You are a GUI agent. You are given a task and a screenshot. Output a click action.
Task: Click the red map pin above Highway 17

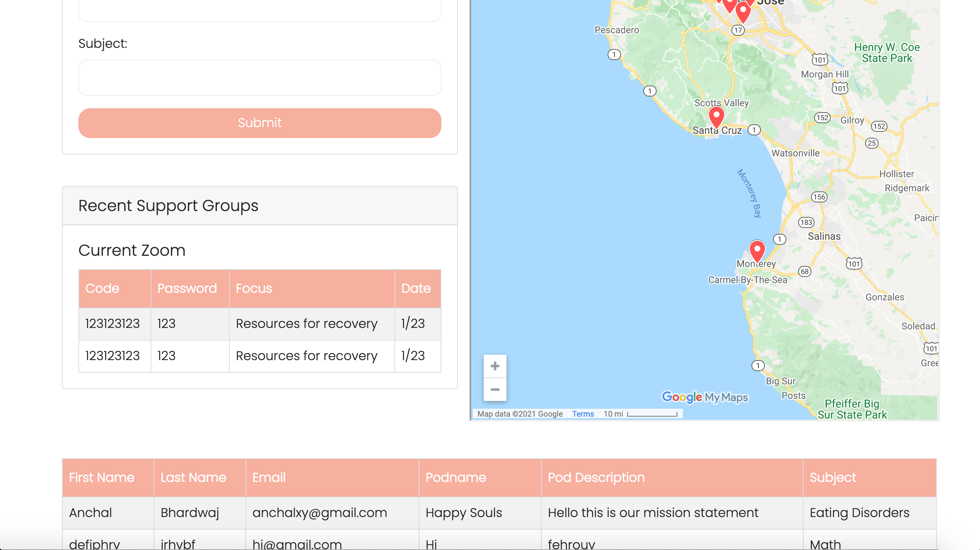743,12
